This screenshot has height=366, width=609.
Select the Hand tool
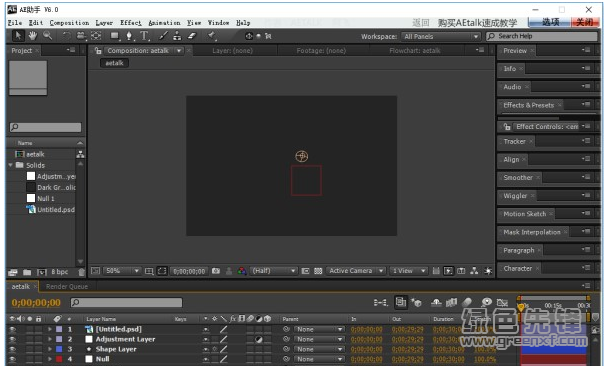[33, 36]
